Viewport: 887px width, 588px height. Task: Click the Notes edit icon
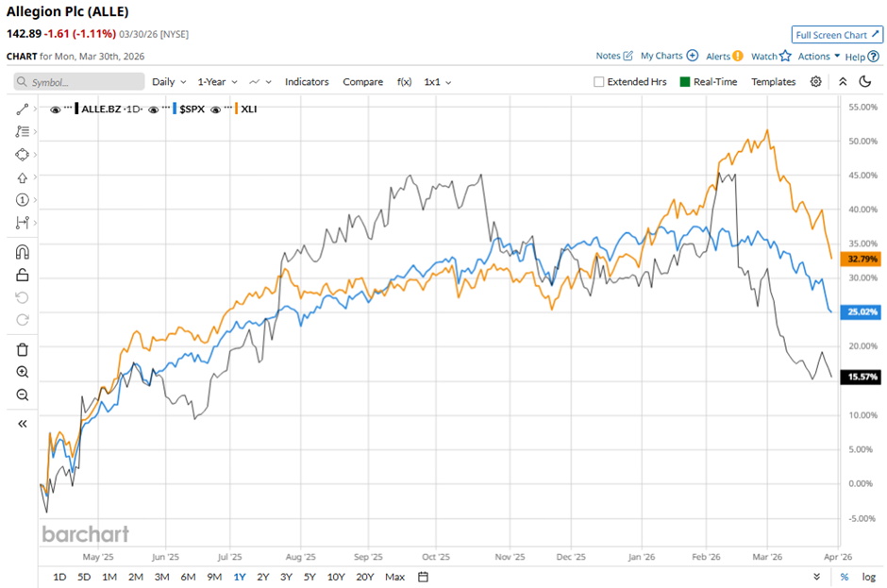(628, 56)
